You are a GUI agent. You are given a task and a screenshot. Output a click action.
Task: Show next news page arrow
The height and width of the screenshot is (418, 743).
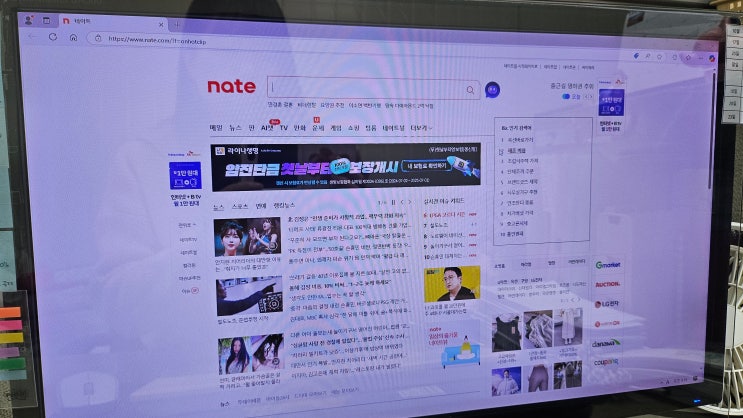(x=410, y=202)
